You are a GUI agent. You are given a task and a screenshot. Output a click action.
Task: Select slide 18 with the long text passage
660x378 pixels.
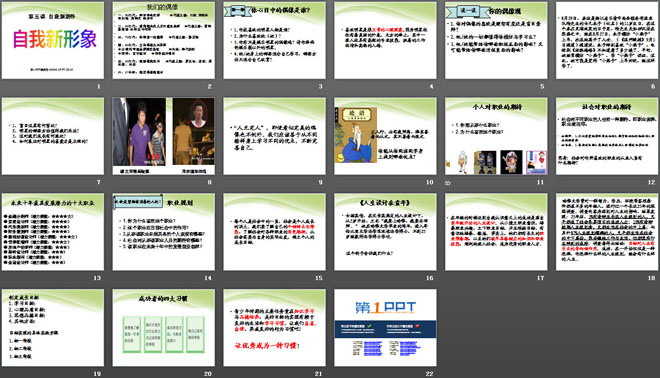tap(607, 232)
